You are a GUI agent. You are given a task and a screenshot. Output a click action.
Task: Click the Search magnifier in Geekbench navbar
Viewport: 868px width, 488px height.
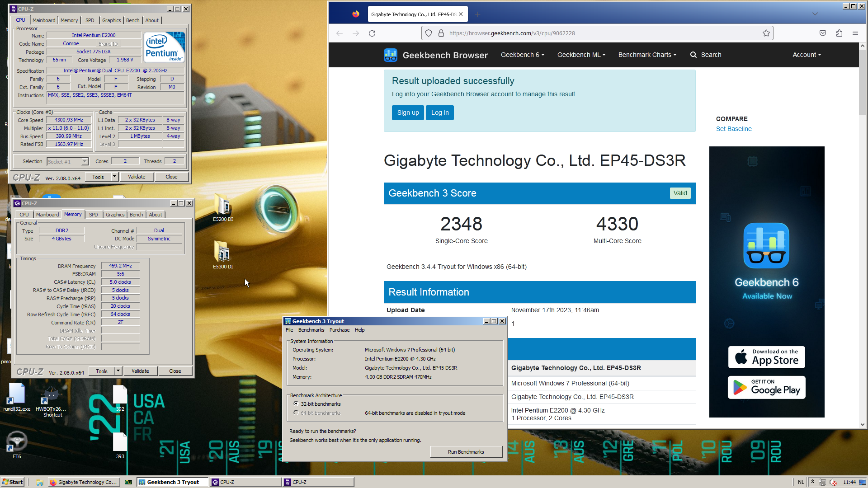[x=693, y=55]
